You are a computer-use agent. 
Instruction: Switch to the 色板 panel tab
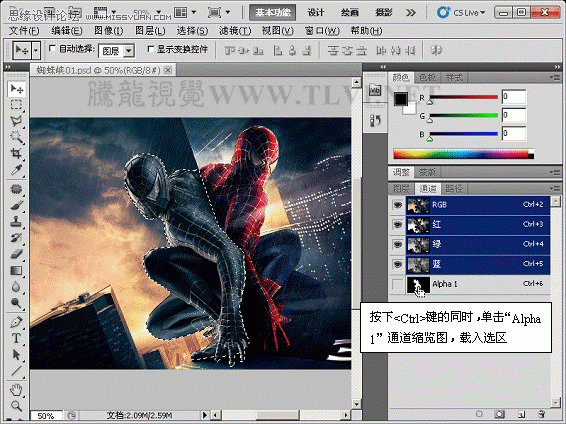pos(427,78)
